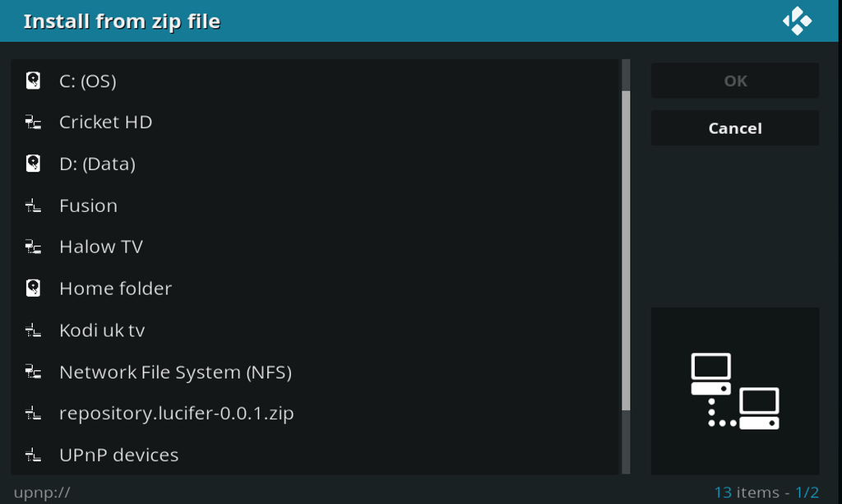Click the hard drive icon beside C: (OS)
The width and height of the screenshot is (842, 504).
33,81
